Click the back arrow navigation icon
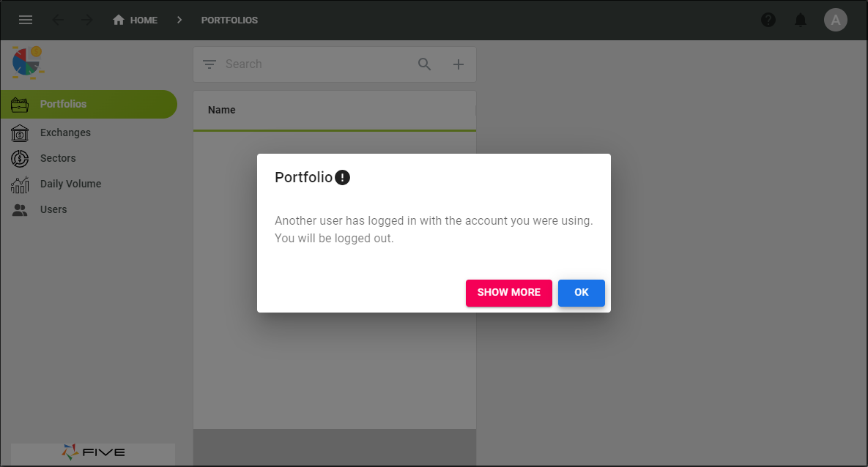 [x=58, y=20]
